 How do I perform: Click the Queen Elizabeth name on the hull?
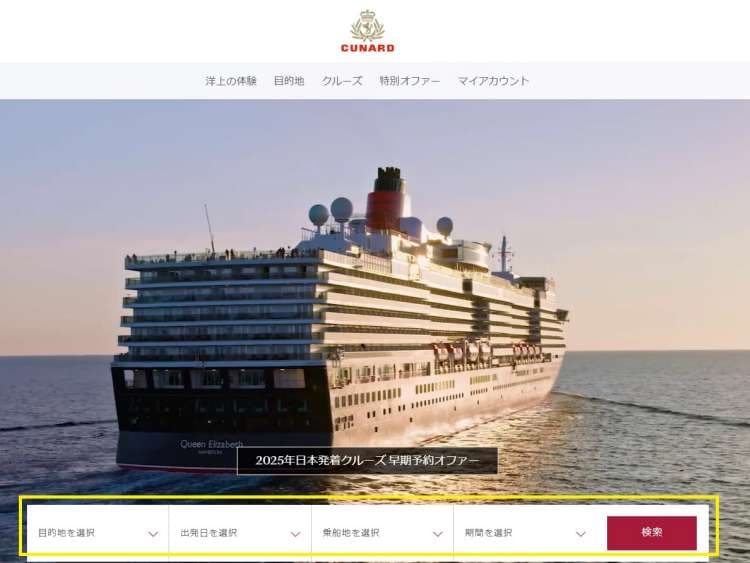pyautogui.click(x=211, y=444)
